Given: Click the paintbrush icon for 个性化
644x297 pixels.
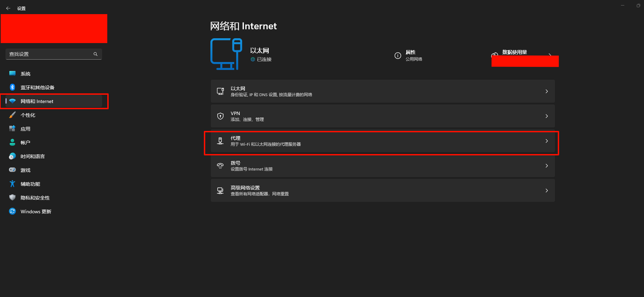Looking at the screenshot, I should (x=12, y=115).
